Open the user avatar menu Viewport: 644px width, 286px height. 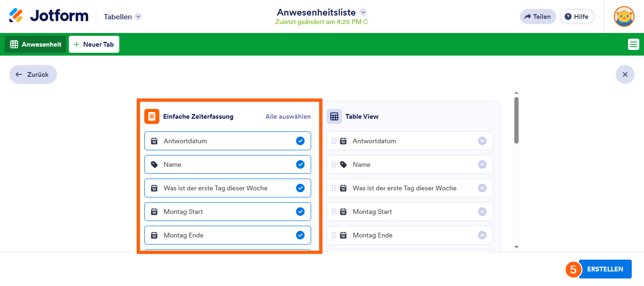tap(624, 16)
